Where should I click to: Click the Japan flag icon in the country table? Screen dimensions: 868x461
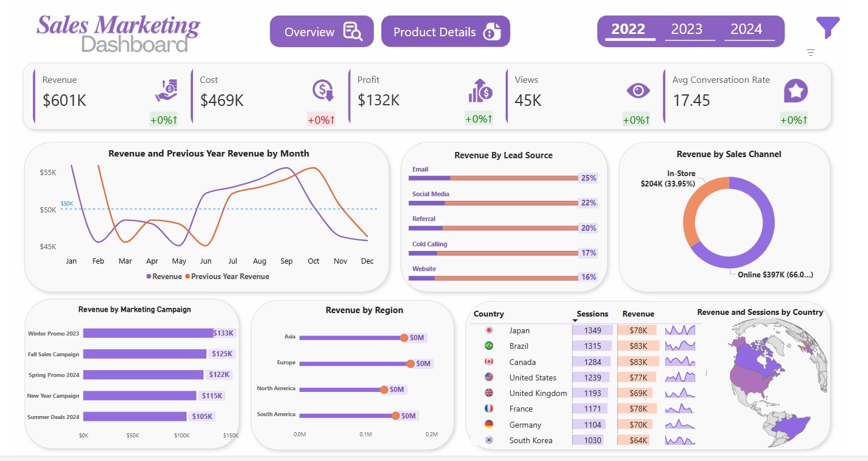pos(489,330)
